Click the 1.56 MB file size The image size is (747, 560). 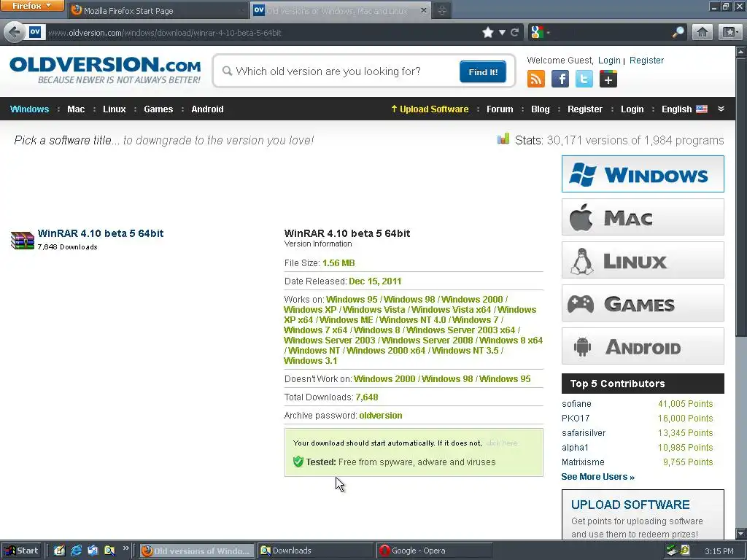pos(338,262)
